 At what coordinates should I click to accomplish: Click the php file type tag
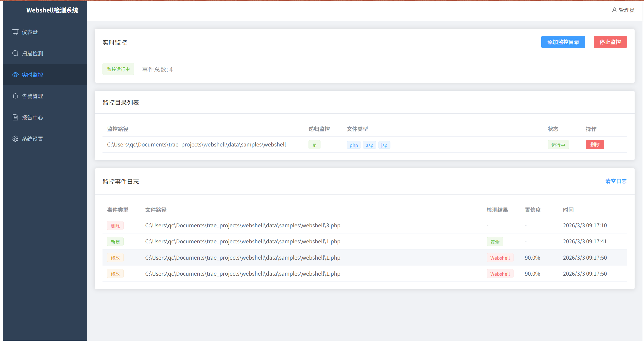[x=354, y=145]
